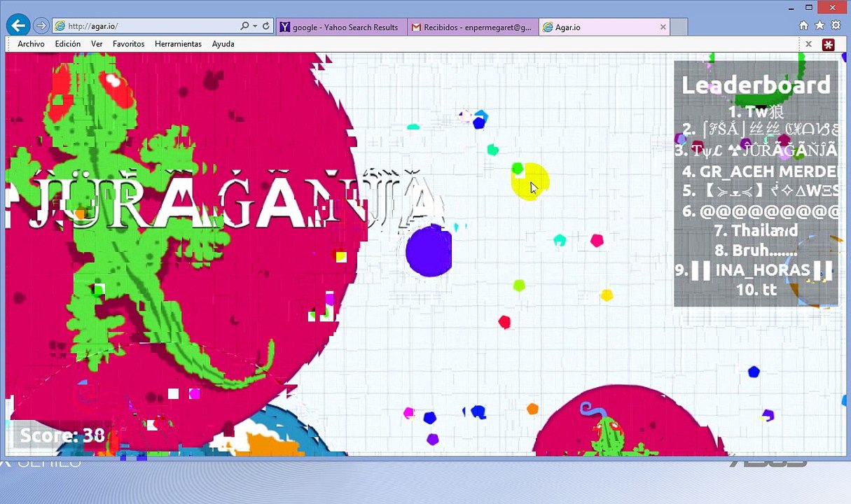Open the Edición menu
Viewport: 851px width, 504px height.
coord(68,44)
